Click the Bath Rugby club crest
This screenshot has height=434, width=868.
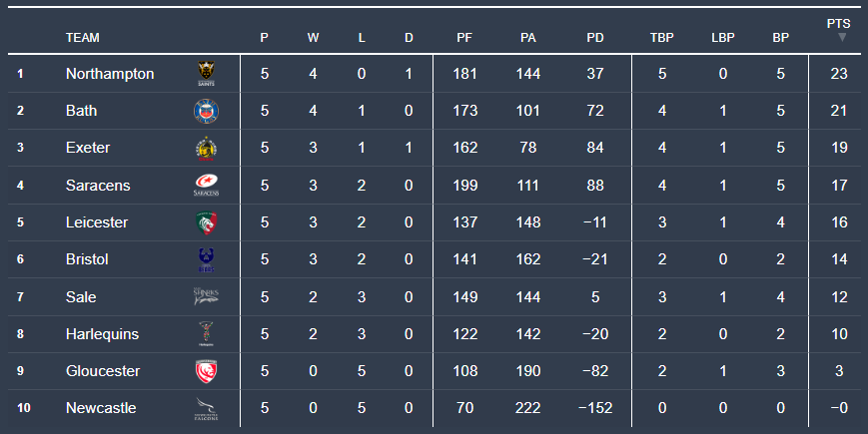[x=205, y=111]
